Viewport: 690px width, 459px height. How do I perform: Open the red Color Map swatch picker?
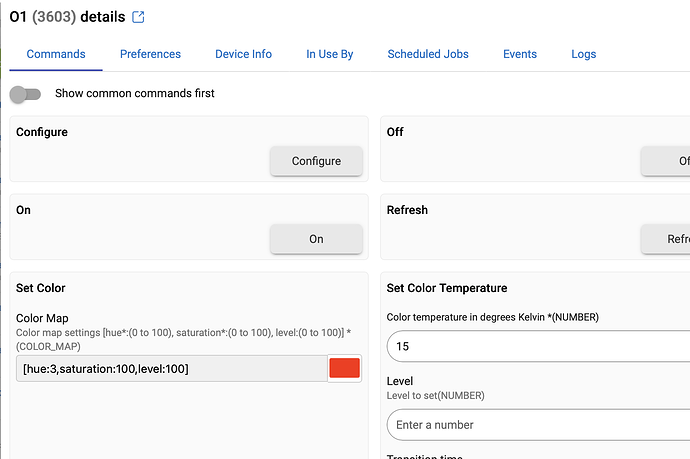(344, 368)
